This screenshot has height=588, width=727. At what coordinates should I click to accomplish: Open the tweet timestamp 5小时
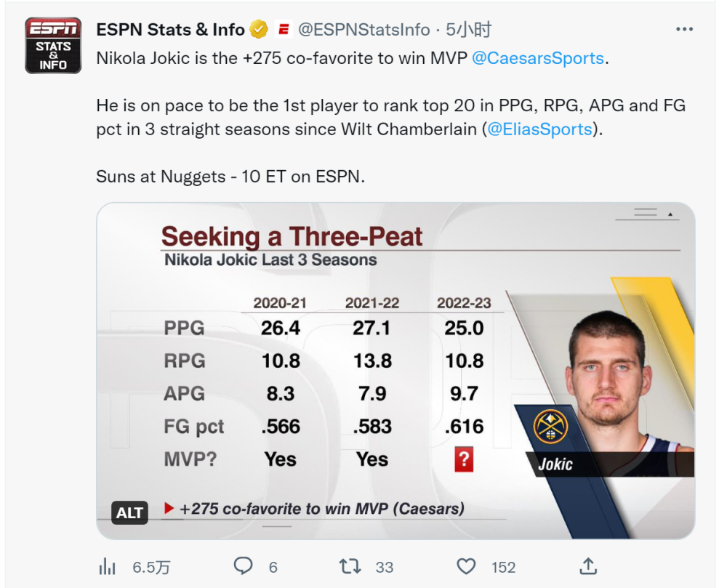point(468,30)
